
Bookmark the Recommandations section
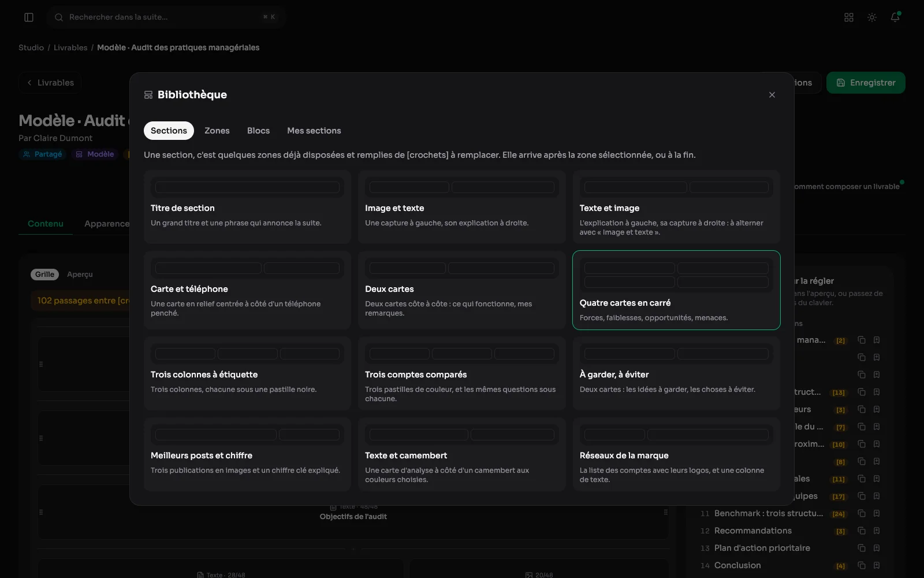877,531
